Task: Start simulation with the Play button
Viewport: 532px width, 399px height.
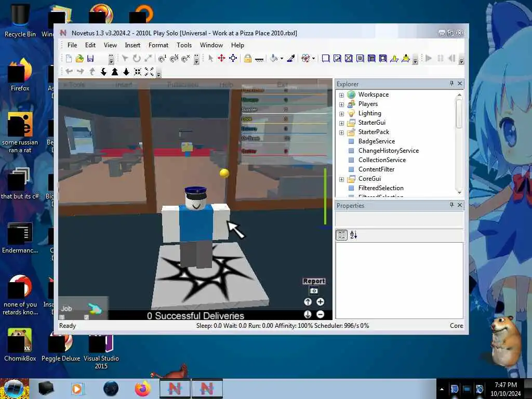Action: pos(429,58)
